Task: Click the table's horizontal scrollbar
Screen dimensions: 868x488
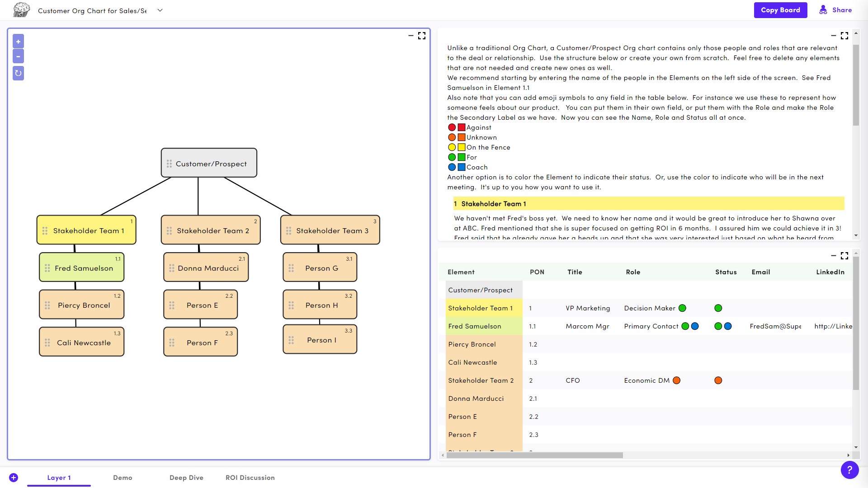Action: pos(533,455)
